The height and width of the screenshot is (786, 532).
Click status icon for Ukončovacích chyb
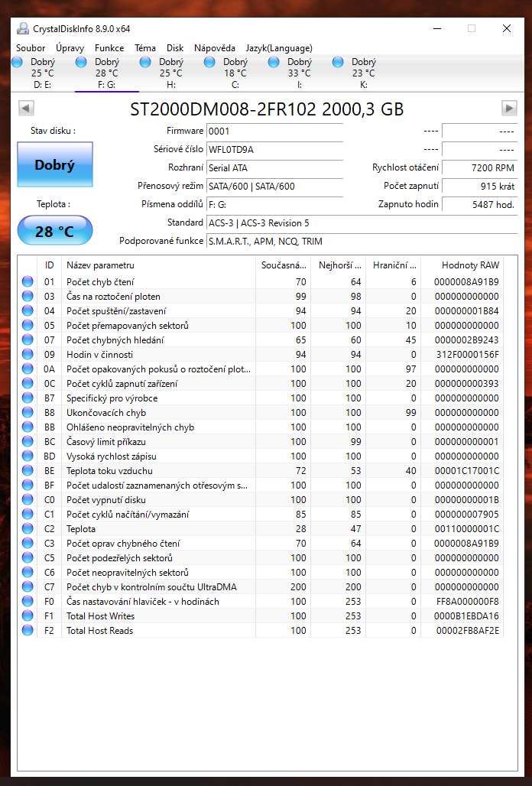point(28,413)
